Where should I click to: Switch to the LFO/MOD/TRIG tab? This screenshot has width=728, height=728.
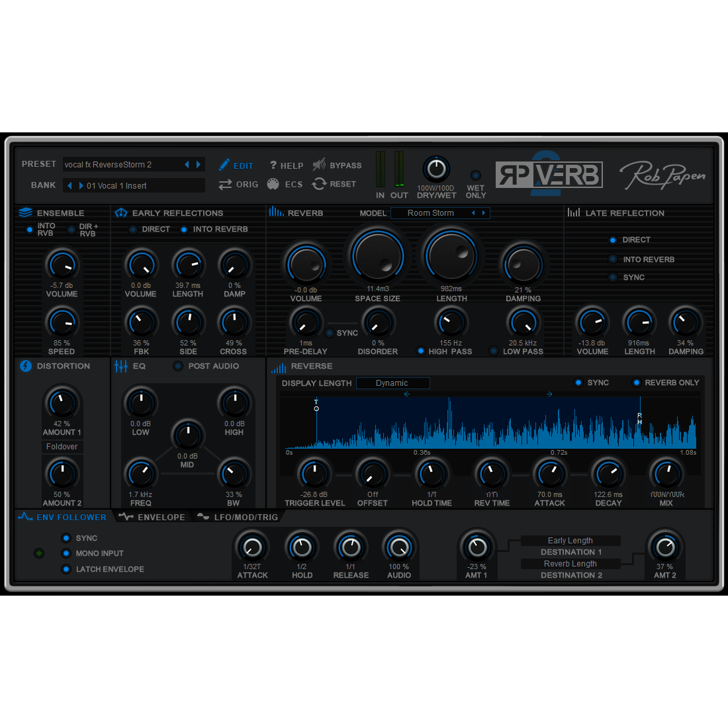(238, 517)
